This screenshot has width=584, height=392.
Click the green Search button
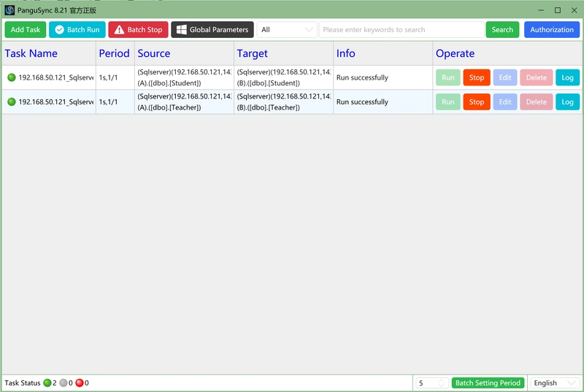coord(502,30)
